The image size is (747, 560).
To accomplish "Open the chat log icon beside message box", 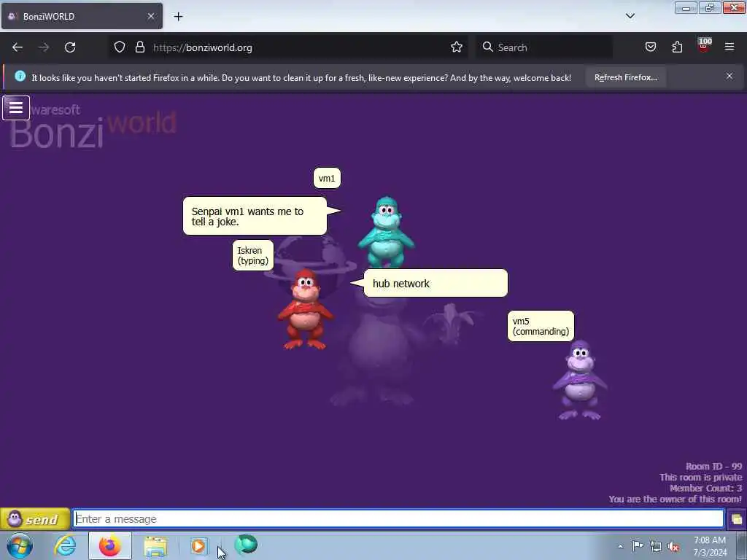I will coord(737,518).
